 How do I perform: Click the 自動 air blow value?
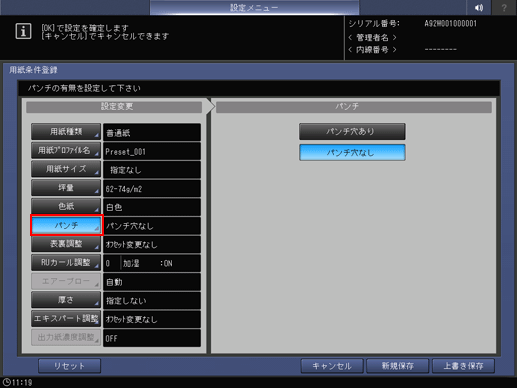[x=152, y=282]
